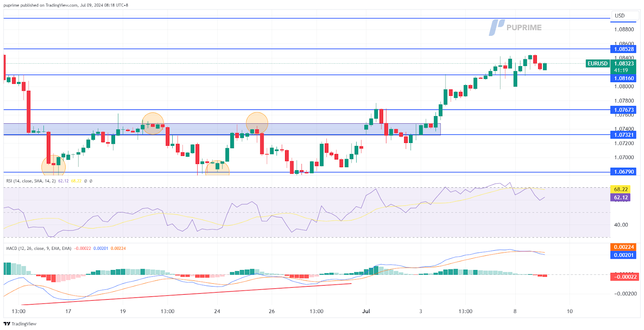Screen dimensions: 644x330
Task: Click the EURUSD symbol tag
Action: [x=597, y=64]
